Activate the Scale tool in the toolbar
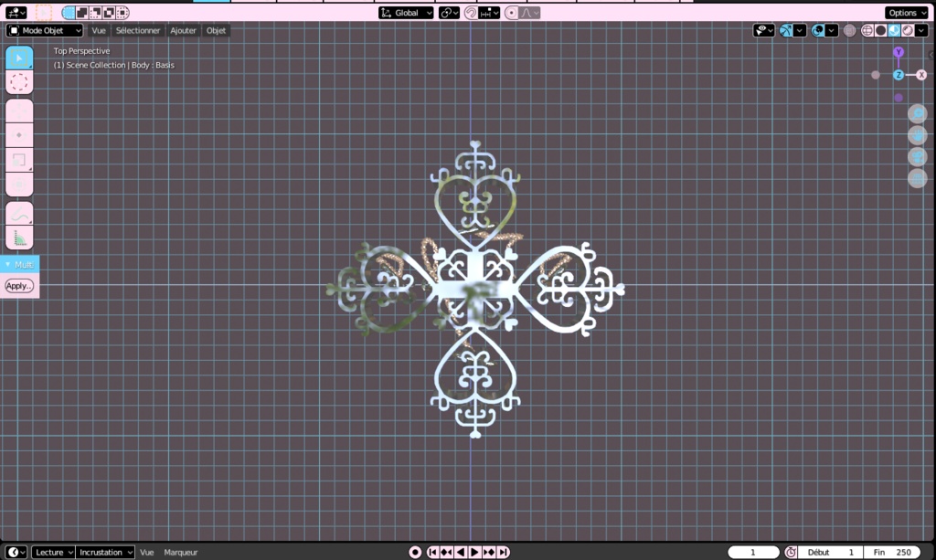 tap(19, 160)
